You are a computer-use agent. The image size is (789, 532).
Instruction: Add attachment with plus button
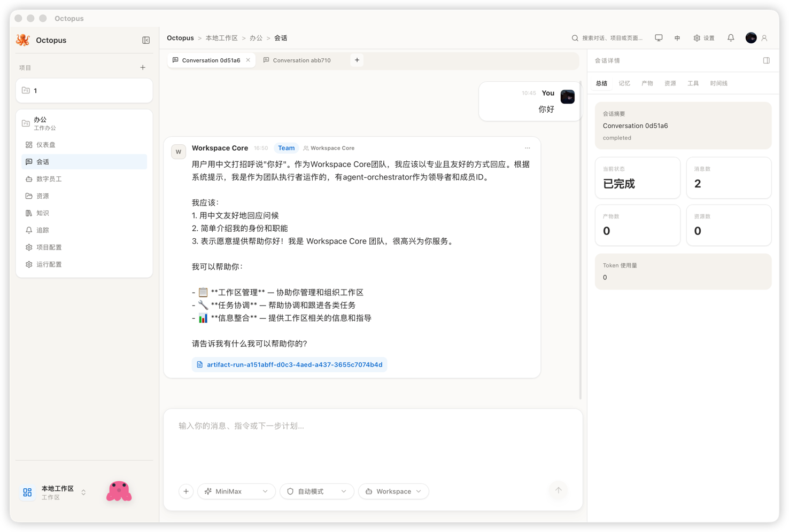point(186,491)
